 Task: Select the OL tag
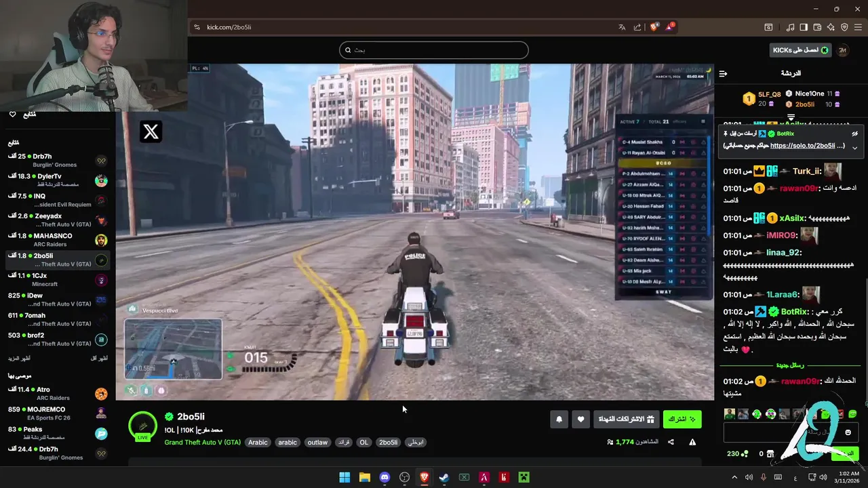(x=364, y=443)
